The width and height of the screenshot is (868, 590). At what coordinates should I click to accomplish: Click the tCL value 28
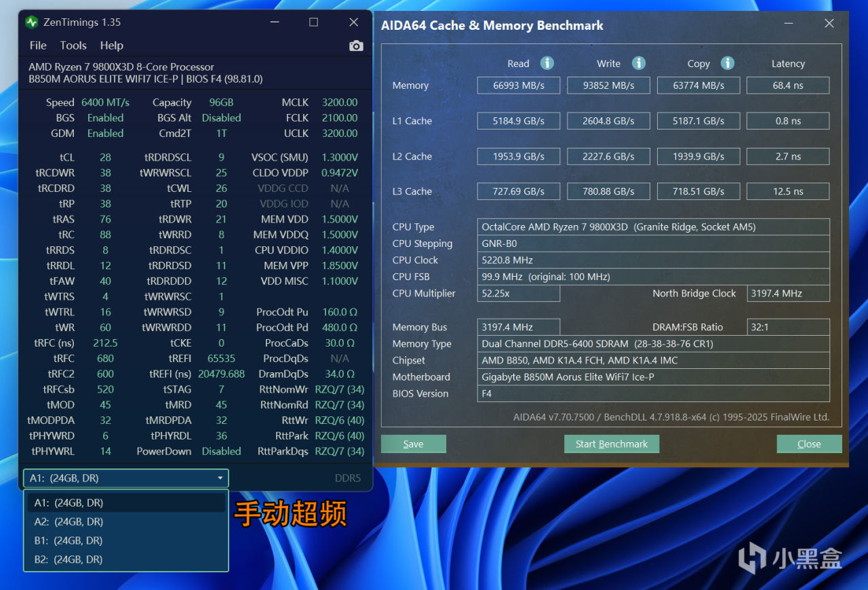(x=105, y=157)
